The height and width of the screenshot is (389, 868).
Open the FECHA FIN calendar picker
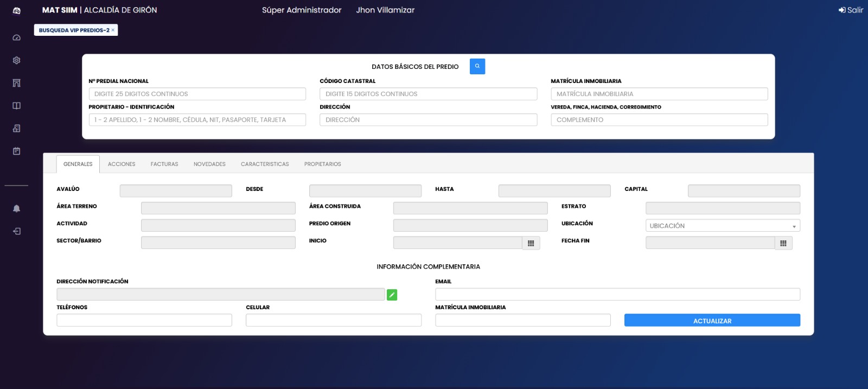(x=783, y=243)
